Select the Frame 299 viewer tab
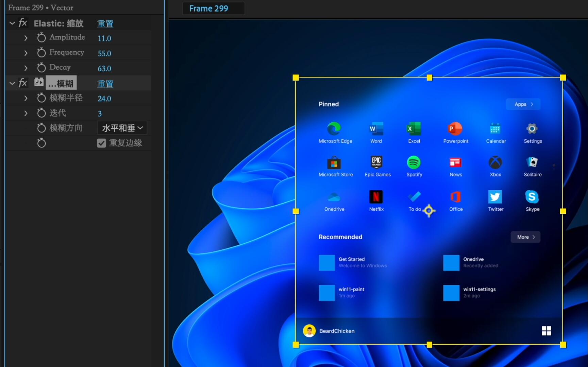The image size is (588, 367). click(214, 8)
